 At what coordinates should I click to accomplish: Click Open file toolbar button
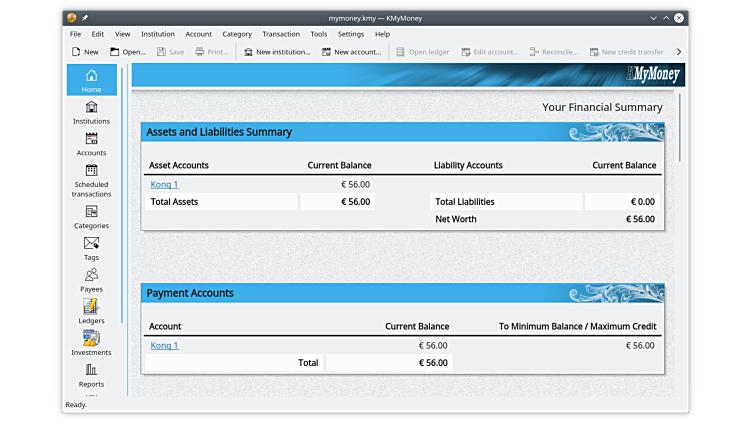pos(128,52)
